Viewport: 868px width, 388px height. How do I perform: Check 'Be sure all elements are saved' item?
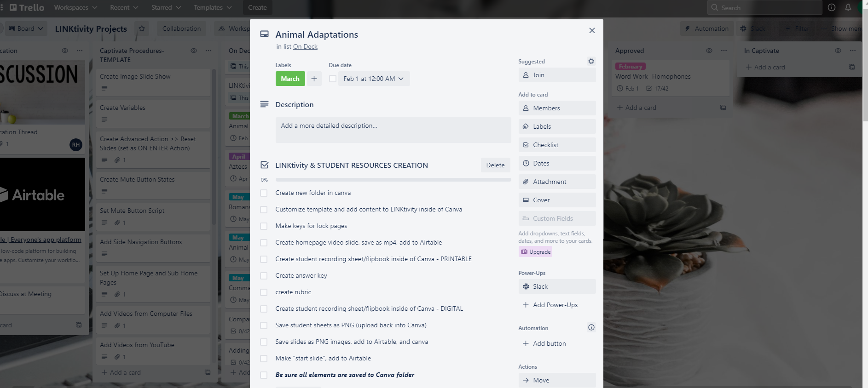[264, 375]
